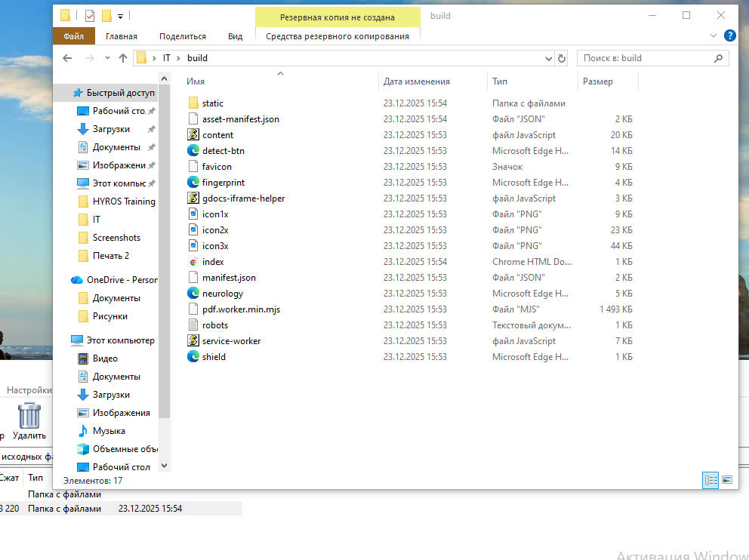Screen dimensions: 749x560
Task: Expand the IT breadcrumb chevron
Action: pyautogui.click(x=178, y=58)
